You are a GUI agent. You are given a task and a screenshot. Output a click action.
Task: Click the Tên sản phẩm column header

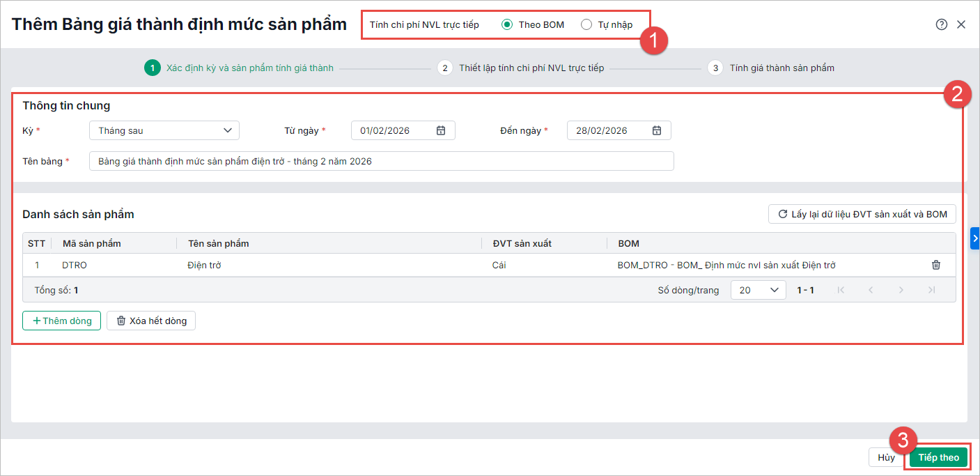click(329, 243)
